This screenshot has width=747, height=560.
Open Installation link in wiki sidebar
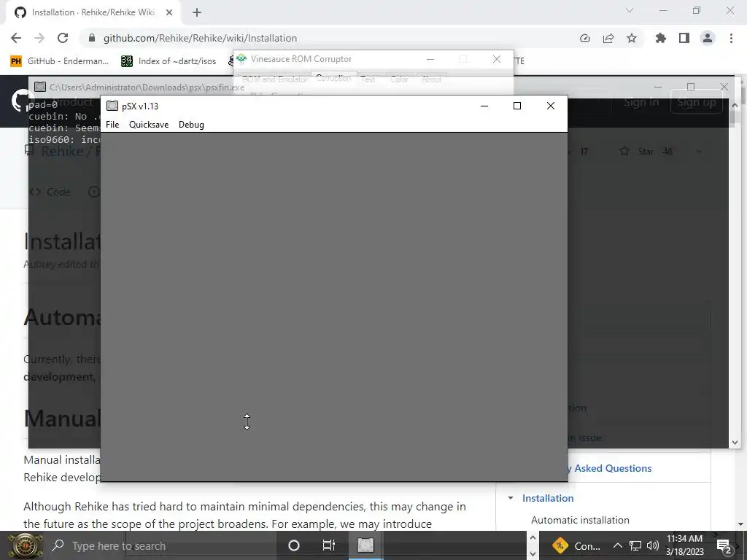[548, 498]
